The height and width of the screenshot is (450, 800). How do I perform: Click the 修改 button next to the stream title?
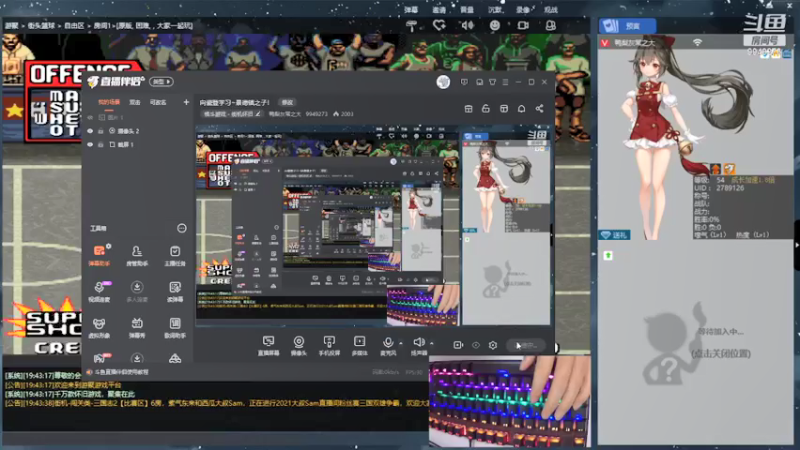[288, 103]
